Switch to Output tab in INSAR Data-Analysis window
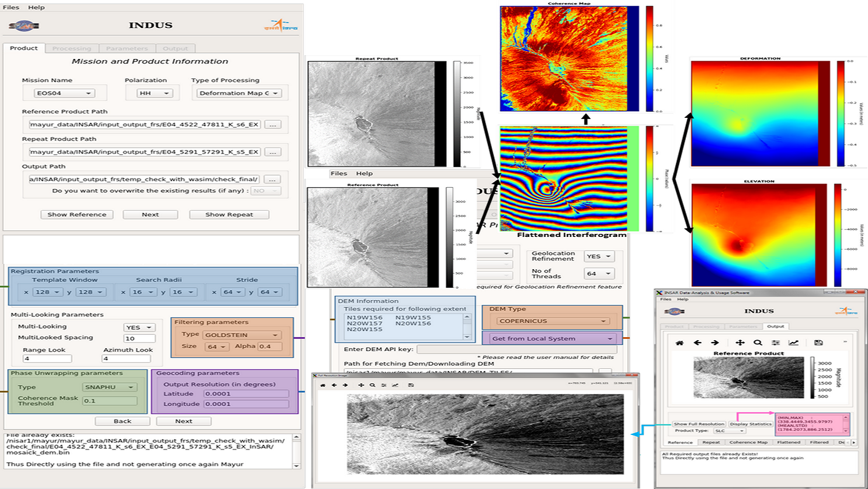Image resolution: width=868 pixels, height=489 pixels. 775,327
